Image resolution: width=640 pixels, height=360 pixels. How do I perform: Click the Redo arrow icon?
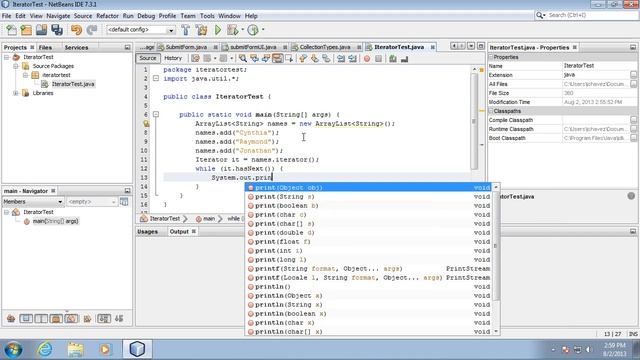pos(92,30)
